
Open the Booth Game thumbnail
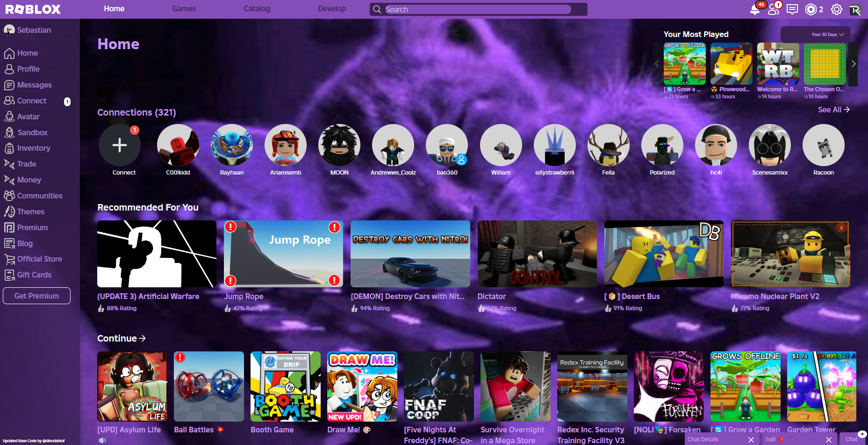286,387
